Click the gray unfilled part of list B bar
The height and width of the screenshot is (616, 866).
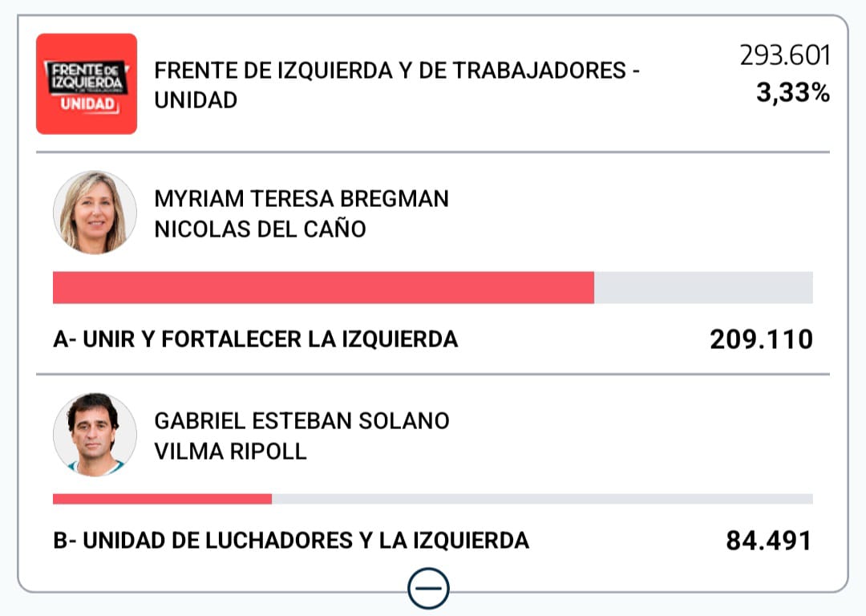(x=542, y=499)
